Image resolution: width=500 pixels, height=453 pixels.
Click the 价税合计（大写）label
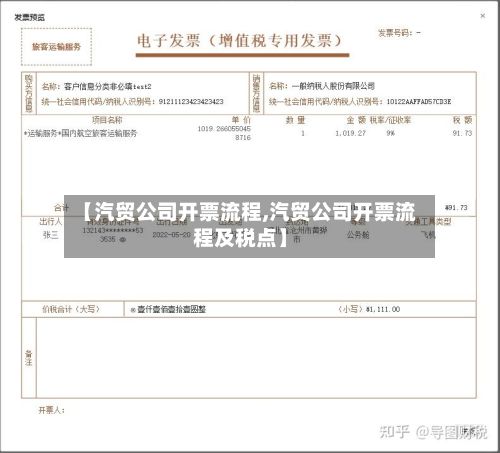tap(71, 309)
